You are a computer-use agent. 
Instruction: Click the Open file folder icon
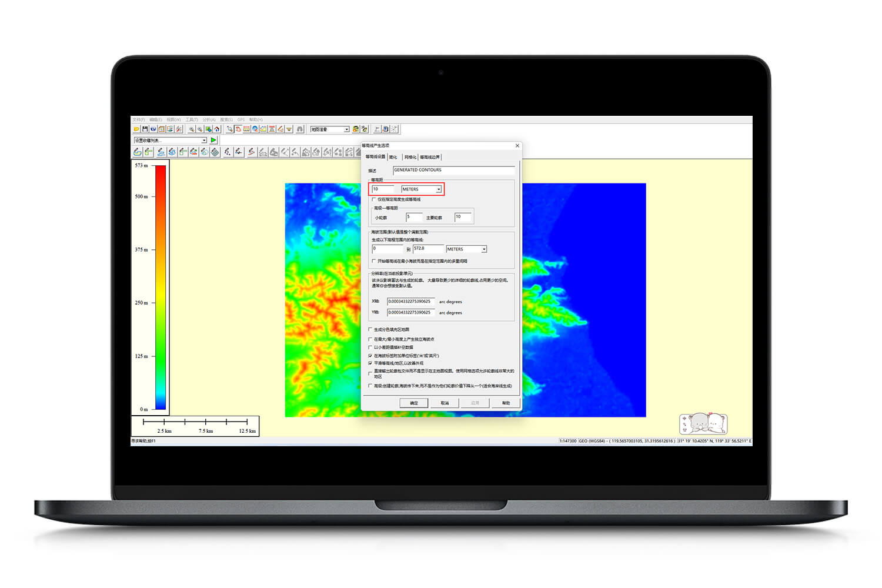coord(136,129)
